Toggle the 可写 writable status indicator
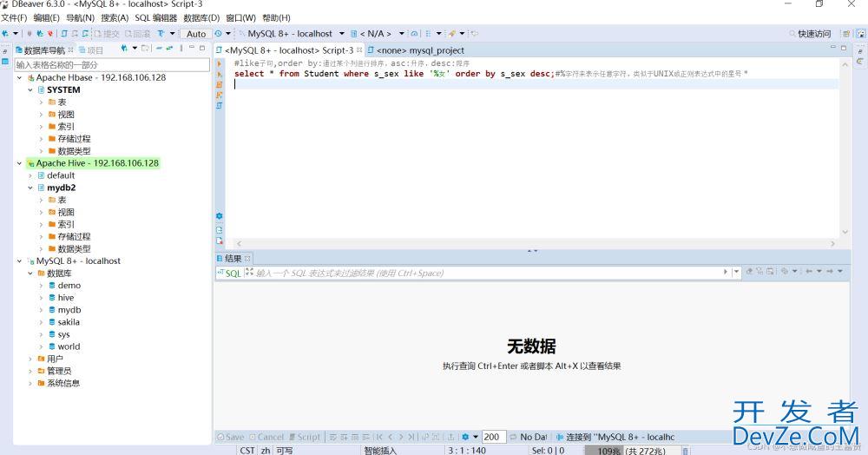Image resolution: width=868 pixels, height=455 pixels. tap(285, 451)
